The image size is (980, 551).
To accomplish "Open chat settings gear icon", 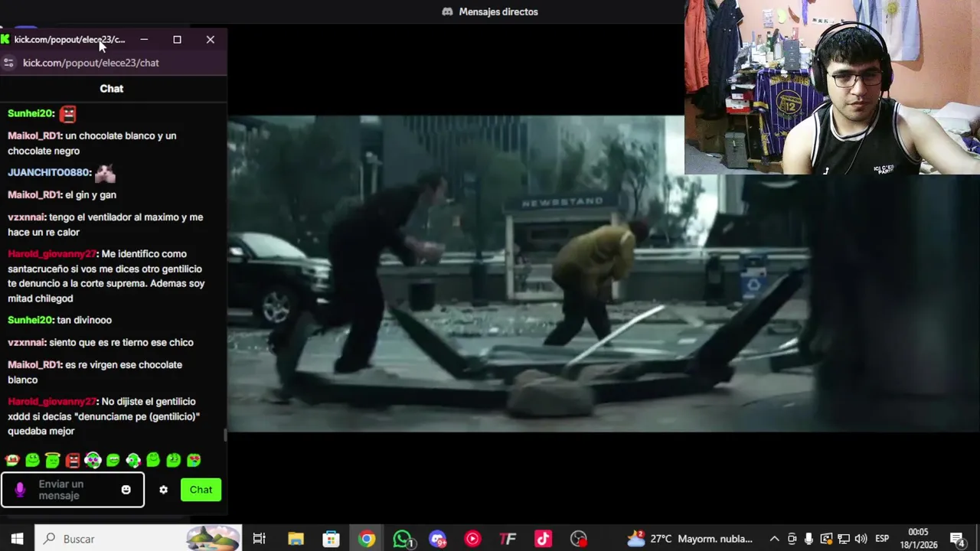I will point(163,490).
